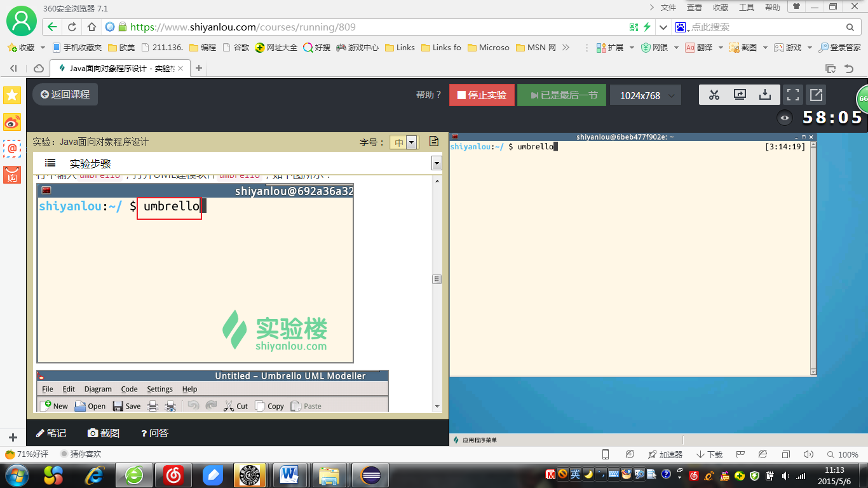The width and height of the screenshot is (868, 488).
Task: Click the green lightning speed-mode icon
Action: (x=647, y=27)
